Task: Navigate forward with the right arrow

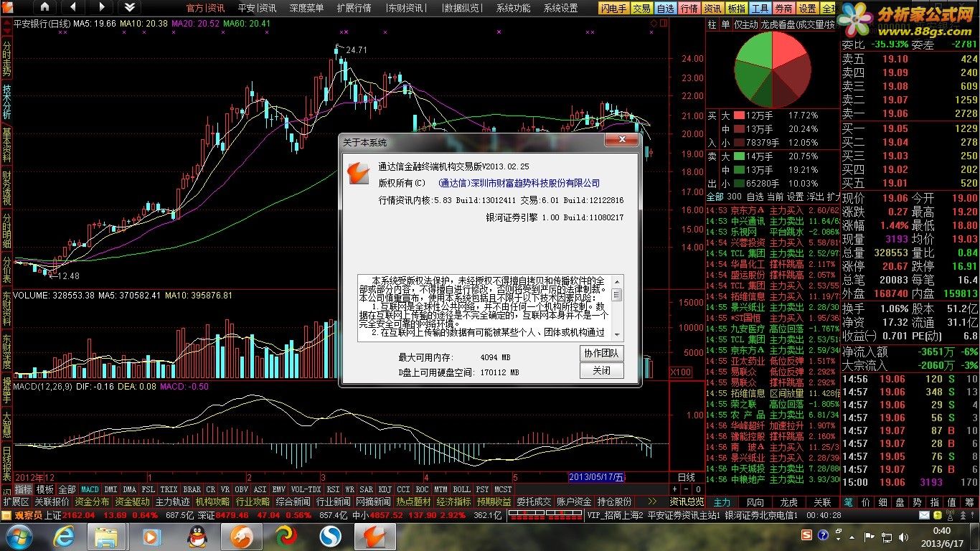Action: (x=100, y=7)
